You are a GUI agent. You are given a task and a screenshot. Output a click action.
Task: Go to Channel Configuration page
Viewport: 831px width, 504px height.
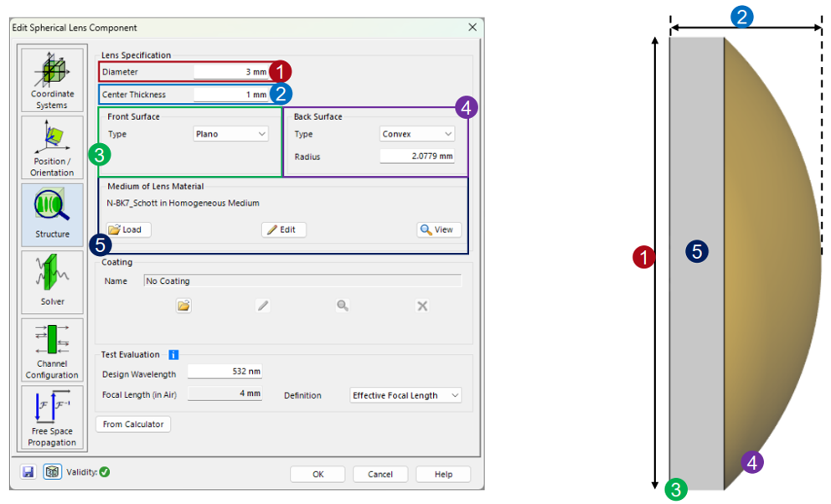tap(52, 349)
